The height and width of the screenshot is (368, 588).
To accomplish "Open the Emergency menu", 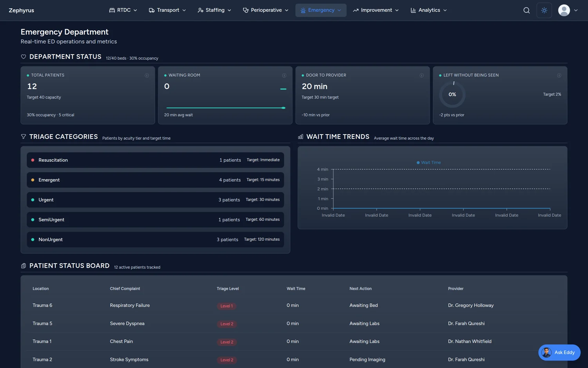I will tap(321, 10).
